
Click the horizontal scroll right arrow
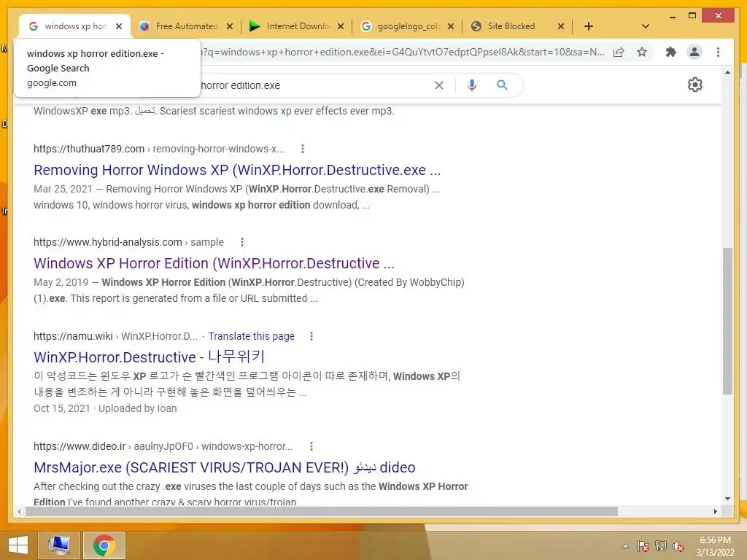[715, 511]
